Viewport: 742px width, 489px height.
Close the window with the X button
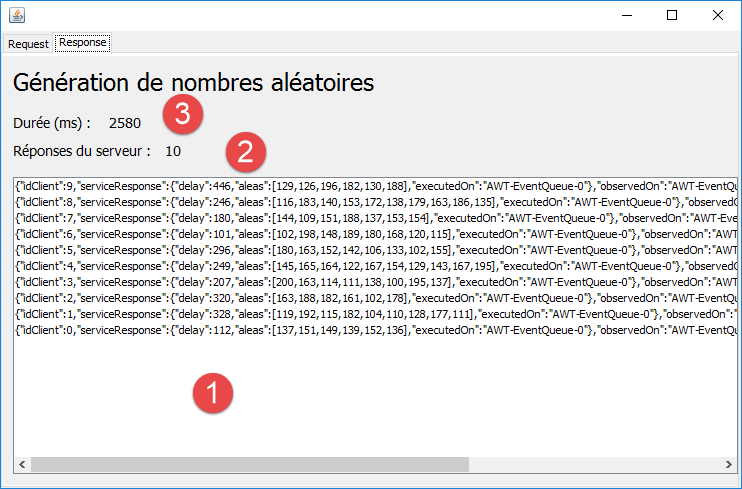(x=718, y=16)
